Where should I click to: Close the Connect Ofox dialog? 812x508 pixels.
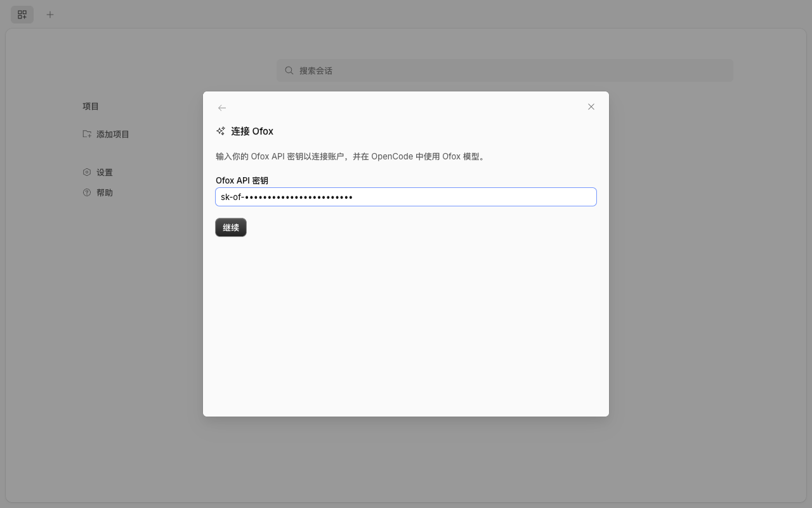pos(591,107)
